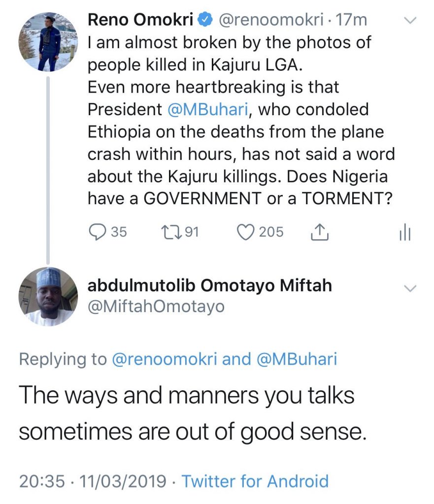This screenshot has width=434, height=504.
Task: Click the Twitter for Android link
Action: (x=255, y=480)
